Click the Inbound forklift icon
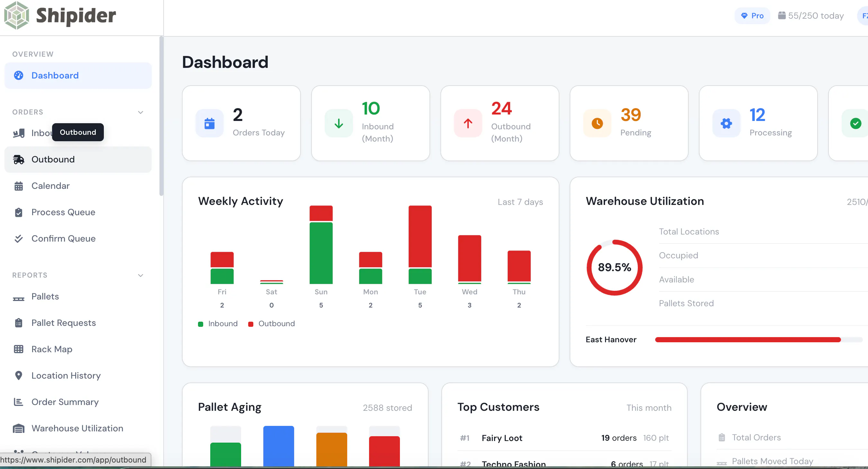Viewport: 868px width, 469px height. 19,133
